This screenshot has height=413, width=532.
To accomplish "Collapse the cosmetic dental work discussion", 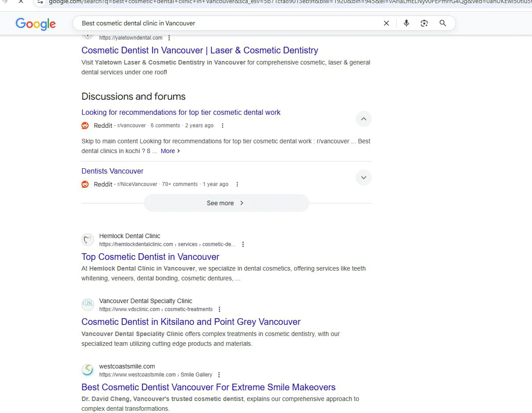I will point(363,119).
